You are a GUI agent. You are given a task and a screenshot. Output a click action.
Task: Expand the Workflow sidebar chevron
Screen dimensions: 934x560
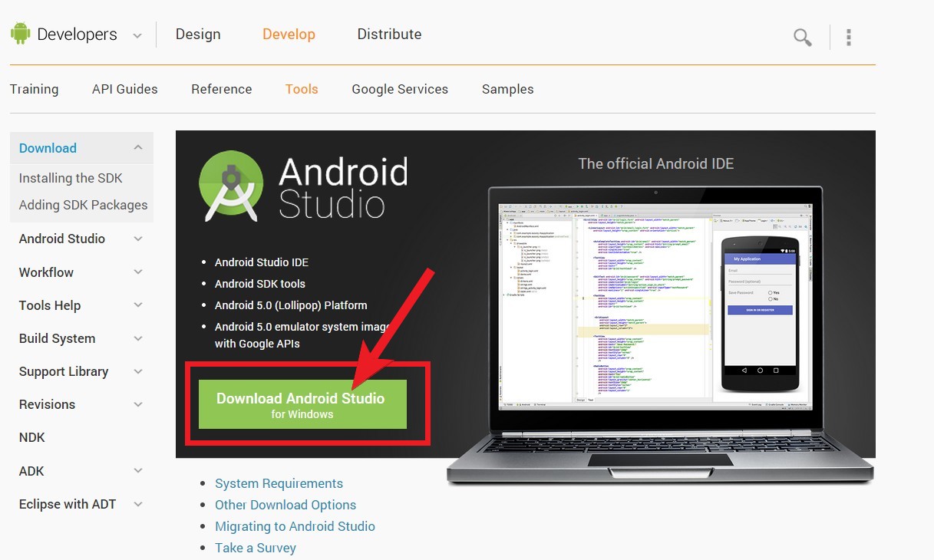tap(138, 272)
